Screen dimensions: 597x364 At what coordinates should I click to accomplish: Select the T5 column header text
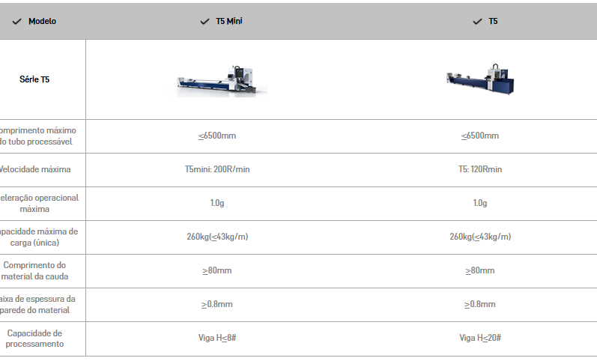pos(493,21)
